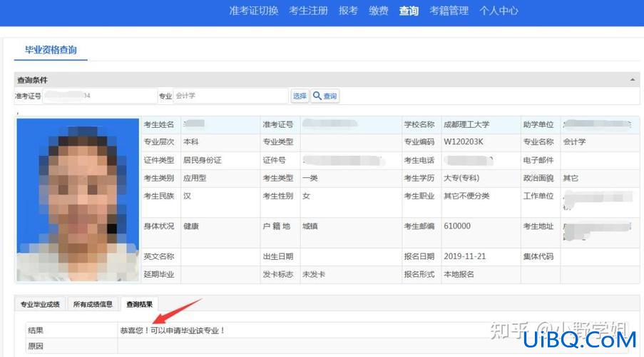Viewport: 644px width, 357px height.
Task: Click the 其它不便分类 occupation value
Action: point(466,196)
